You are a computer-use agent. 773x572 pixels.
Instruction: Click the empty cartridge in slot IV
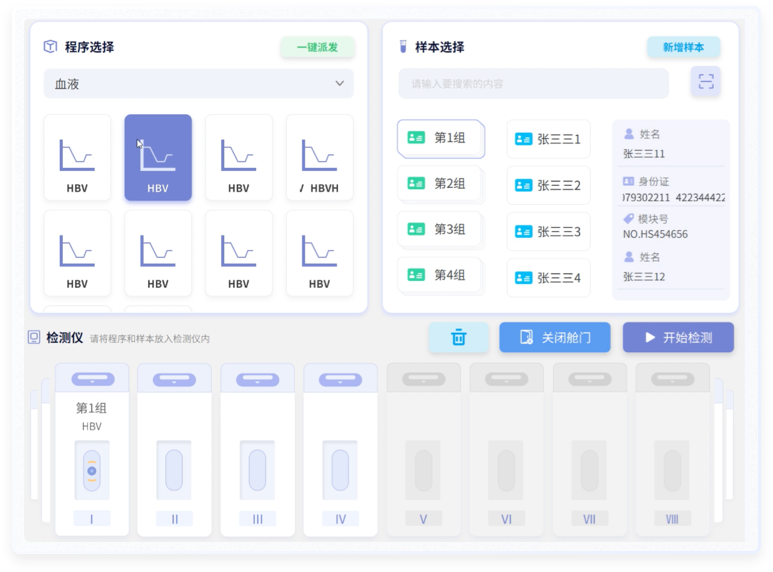(340, 470)
